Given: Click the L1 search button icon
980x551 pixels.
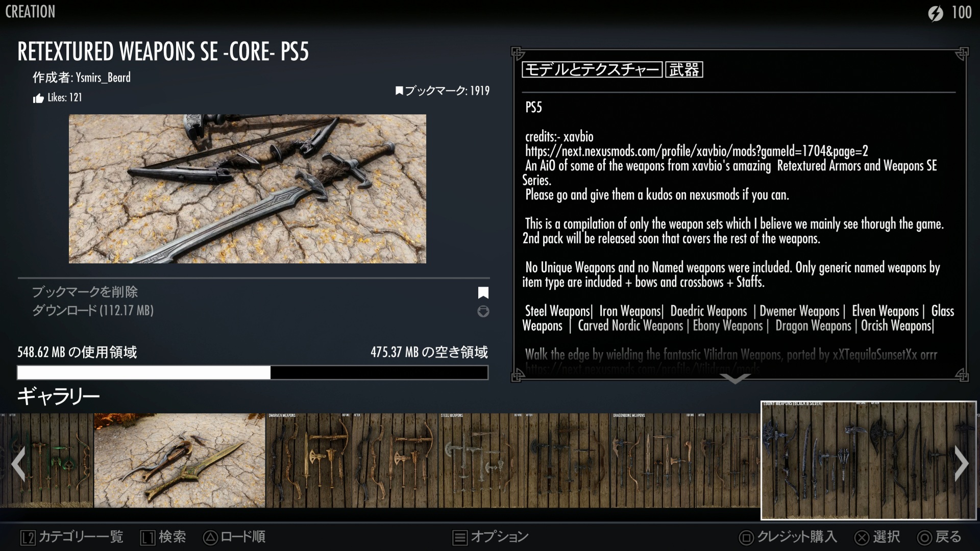Looking at the screenshot, I should pyautogui.click(x=148, y=537).
